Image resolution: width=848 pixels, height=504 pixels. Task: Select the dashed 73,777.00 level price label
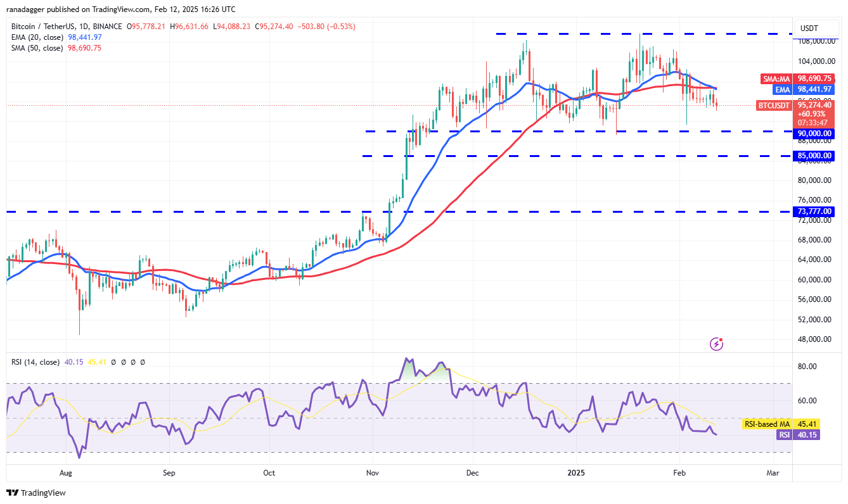click(x=813, y=211)
